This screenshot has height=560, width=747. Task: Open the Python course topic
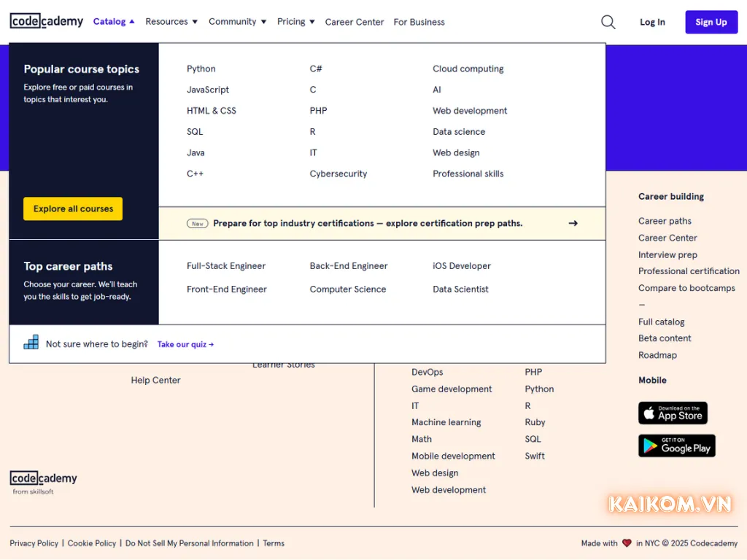click(x=201, y=69)
